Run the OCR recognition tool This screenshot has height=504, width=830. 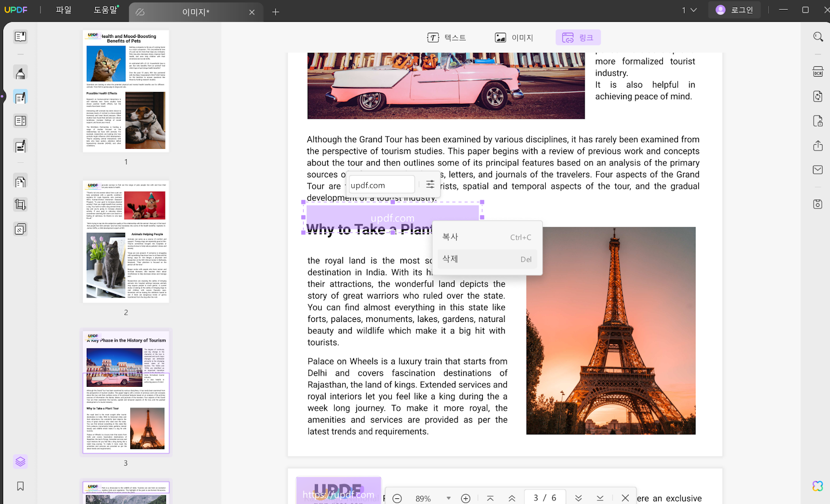pyautogui.click(x=818, y=72)
